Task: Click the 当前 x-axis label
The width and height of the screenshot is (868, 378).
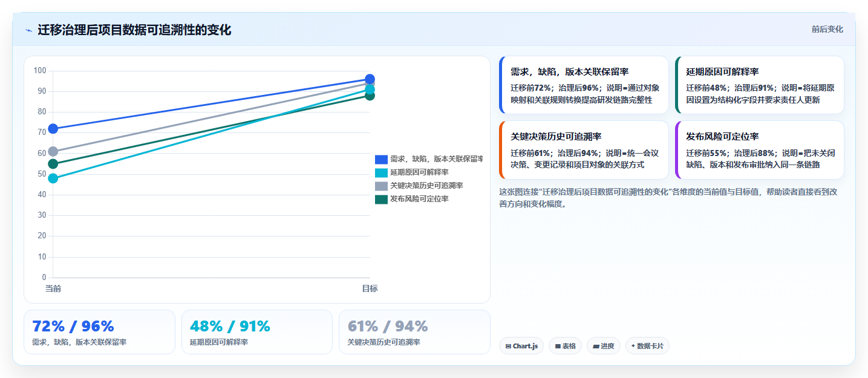Action: click(53, 288)
